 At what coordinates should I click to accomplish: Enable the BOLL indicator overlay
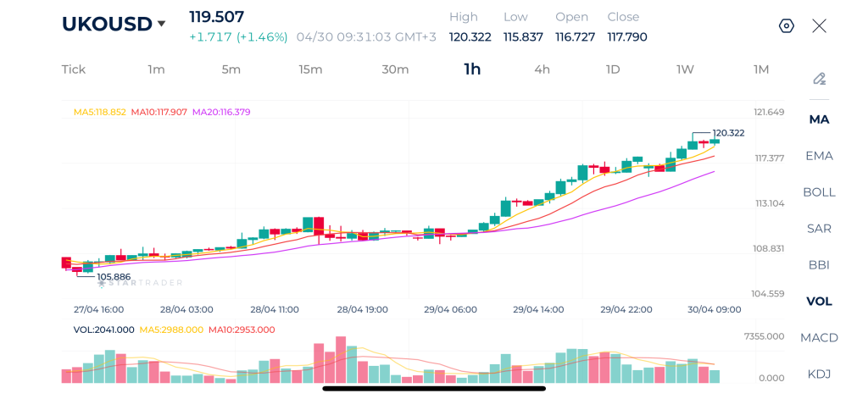[819, 192]
